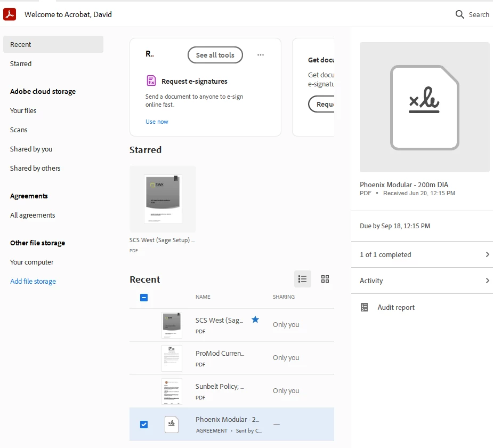
Task: Open All agreements
Action: 33,215
